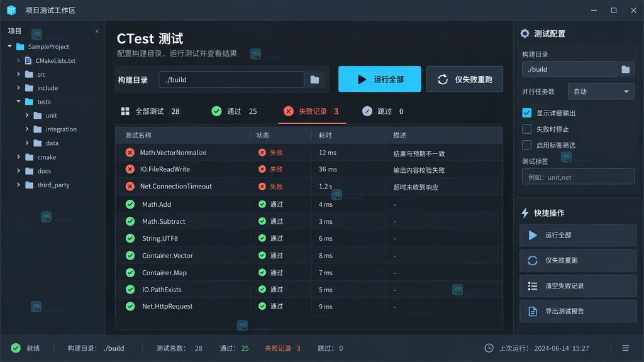Expand the third_party folder
Viewport: 644px width, 362px height.
pyautogui.click(x=18, y=185)
